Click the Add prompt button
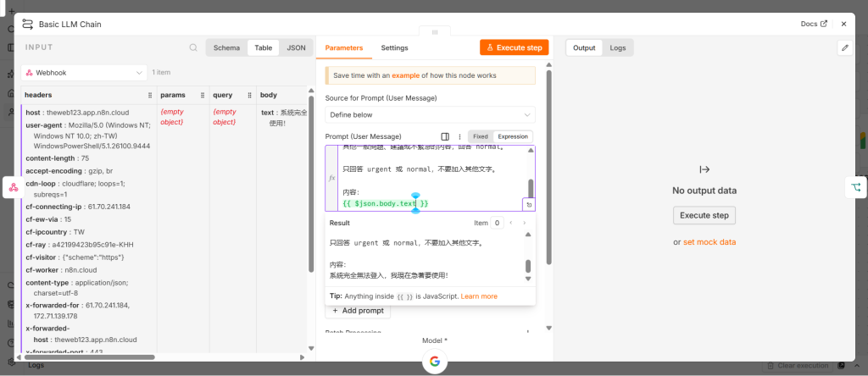 (358, 311)
